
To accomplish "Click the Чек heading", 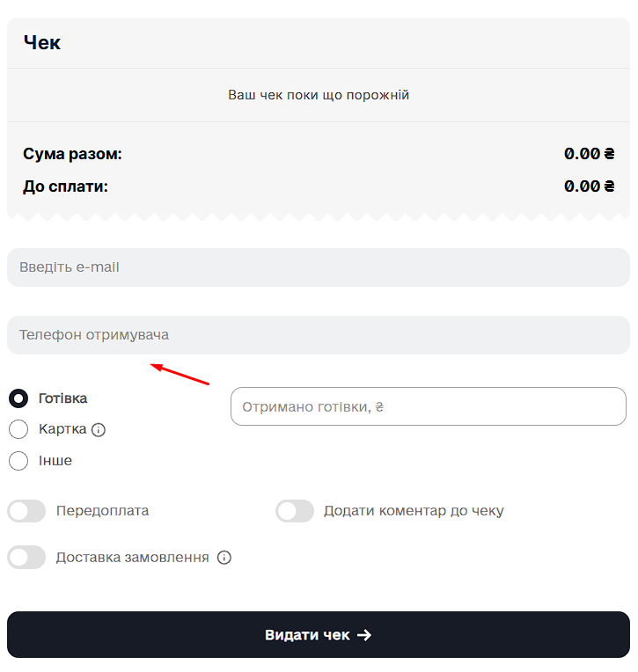I will coord(42,42).
